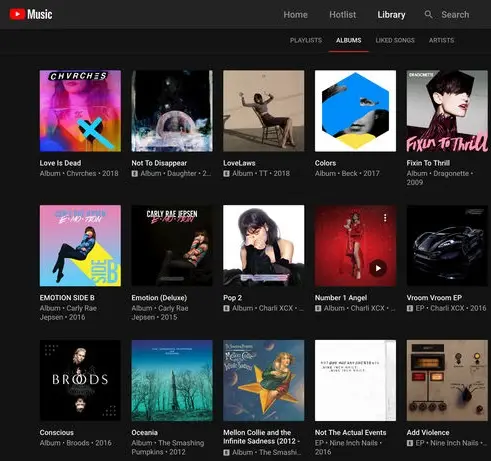The image size is (491, 461).
Task: Select the Albums tab
Action: coord(349,40)
